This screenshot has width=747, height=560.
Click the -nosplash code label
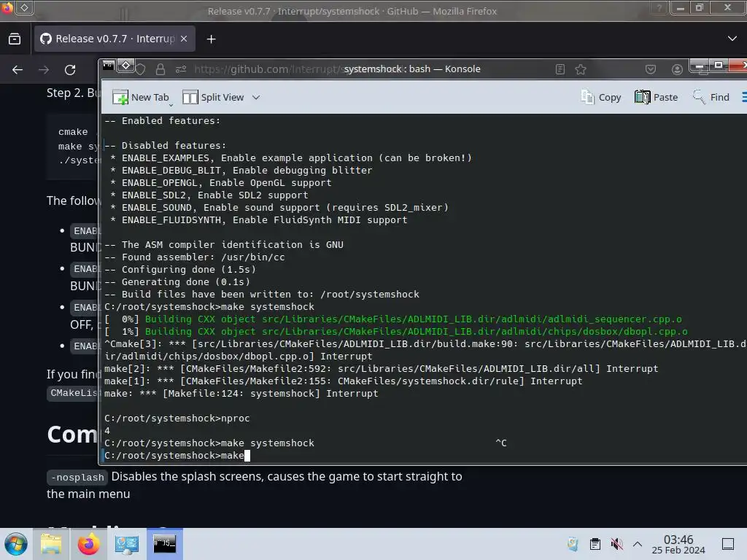pos(77,477)
